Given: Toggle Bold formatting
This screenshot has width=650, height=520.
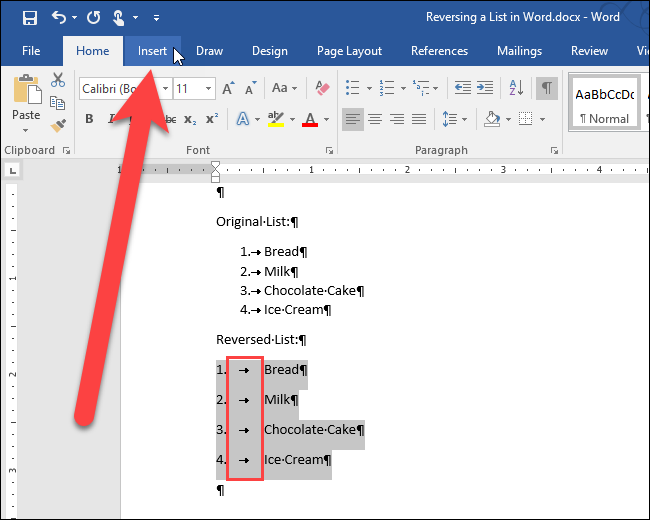Looking at the screenshot, I should click(88, 120).
